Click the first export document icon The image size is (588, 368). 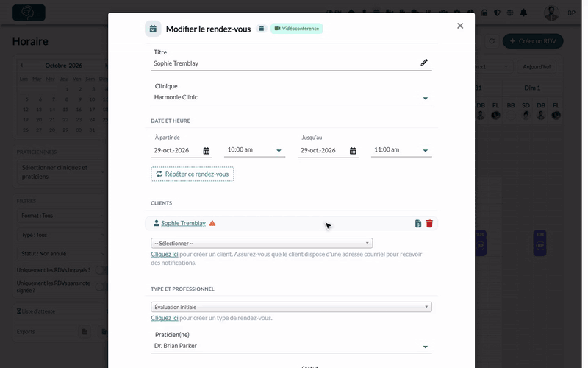point(85,332)
